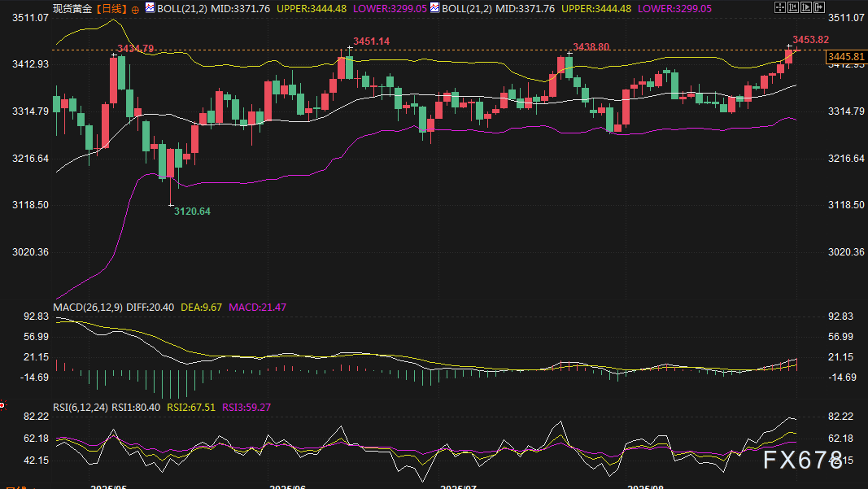This screenshot has width=868, height=489.
Task: Click the red alert marker at left edge
Action: point(2,404)
